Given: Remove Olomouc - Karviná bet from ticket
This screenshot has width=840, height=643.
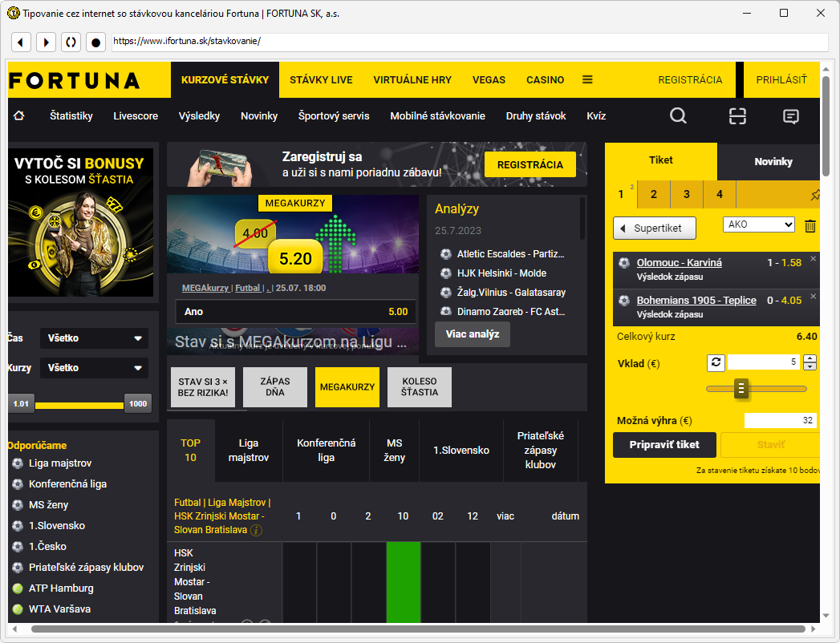Looking at the screenshot, I should click(814, 259).
